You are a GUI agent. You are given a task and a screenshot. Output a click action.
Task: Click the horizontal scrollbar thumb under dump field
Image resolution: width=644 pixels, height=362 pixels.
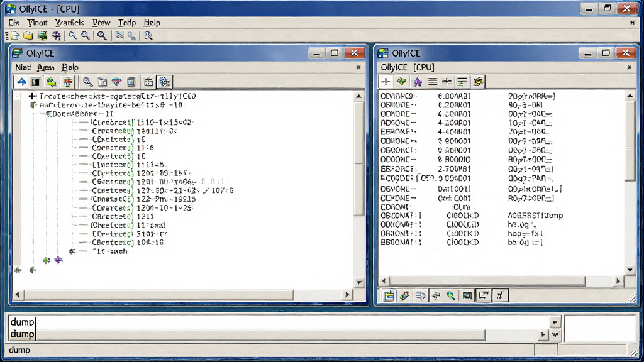pos(260,335)
